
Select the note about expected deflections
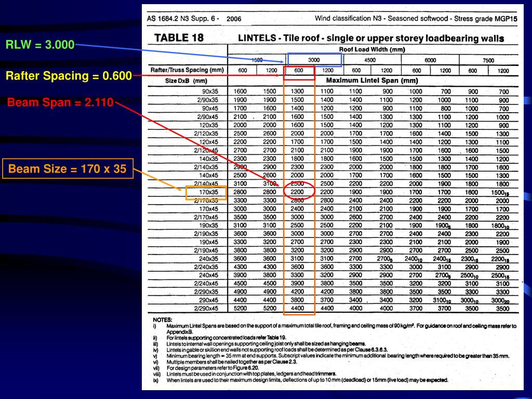[x=307, y=380]
